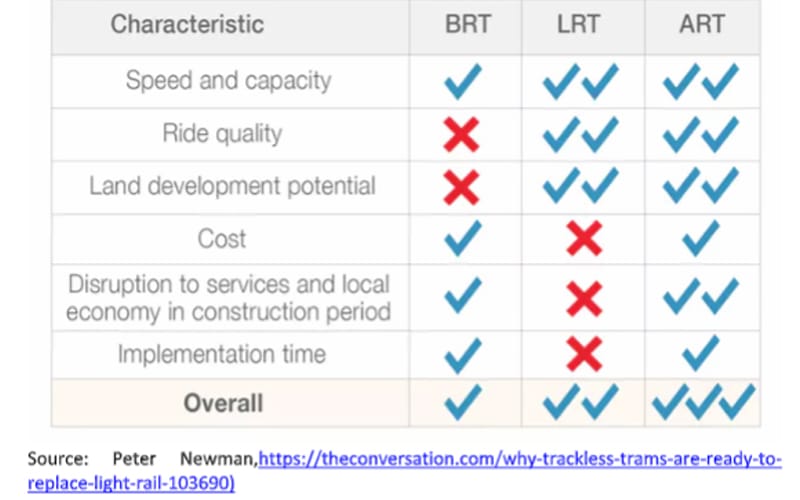Screen dimensions: 800x500
Task: Click the BRT Speed and capacity checkmark
Action: [462, 81]
